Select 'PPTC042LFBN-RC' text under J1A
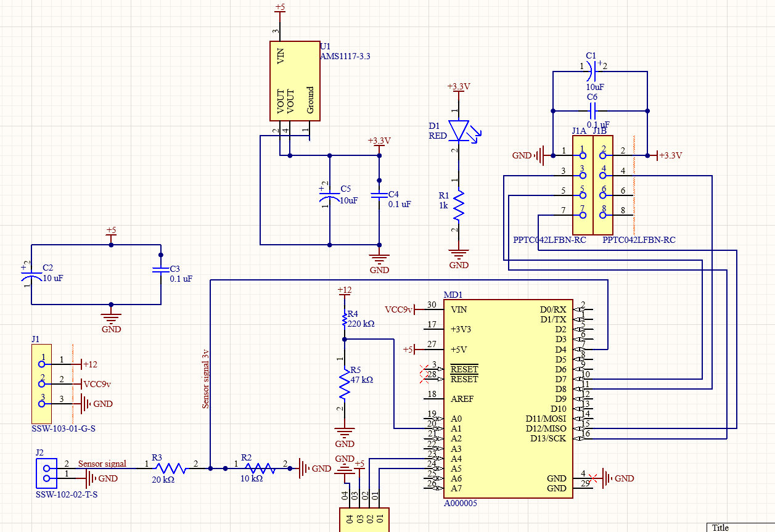Viewport: 775px width, 532px height. tap(549, 240)
